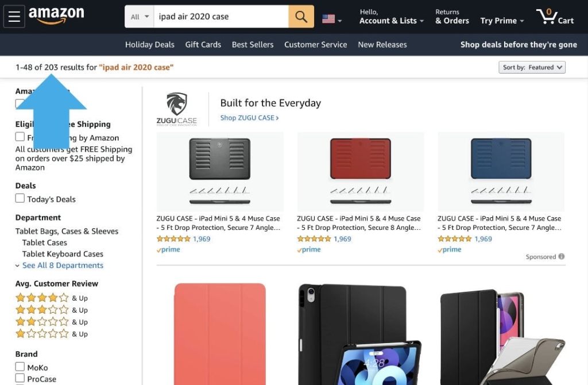Open the All categories dropdown in the search bar

tap(138, 17)
